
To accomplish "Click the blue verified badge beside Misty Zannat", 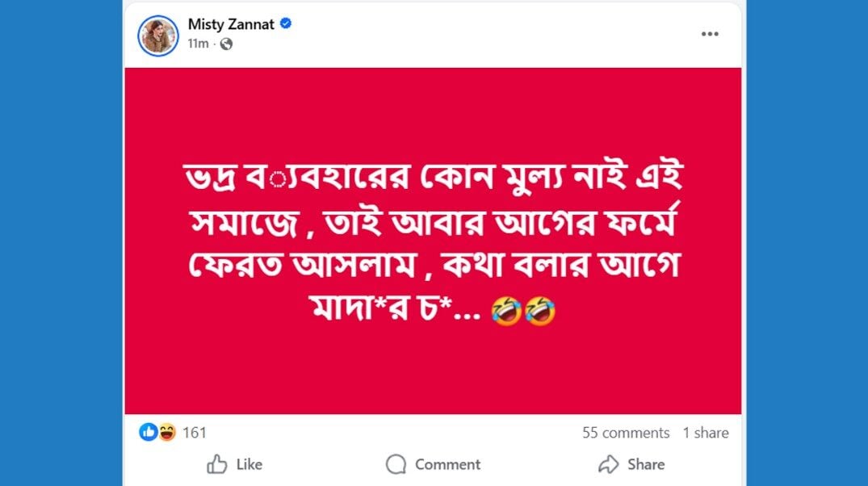I will coord(284,24).
